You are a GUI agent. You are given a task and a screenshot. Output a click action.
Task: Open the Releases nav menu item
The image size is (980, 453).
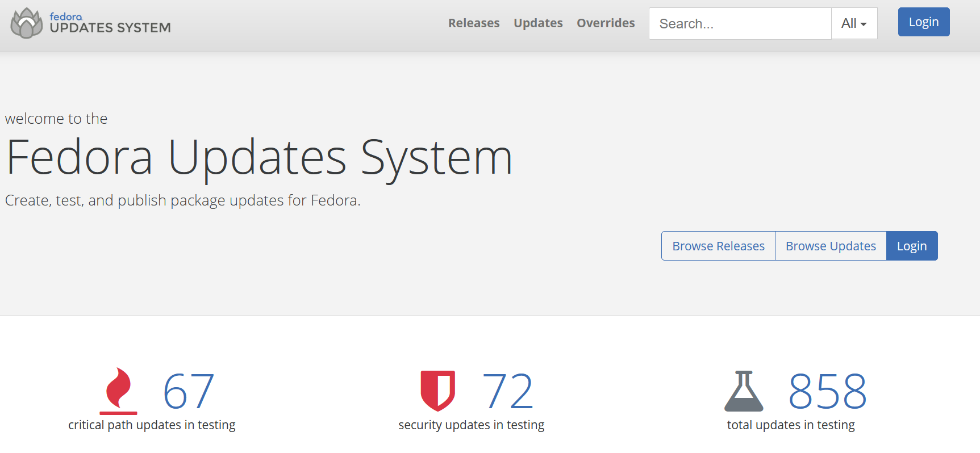(x=474, y=23)
